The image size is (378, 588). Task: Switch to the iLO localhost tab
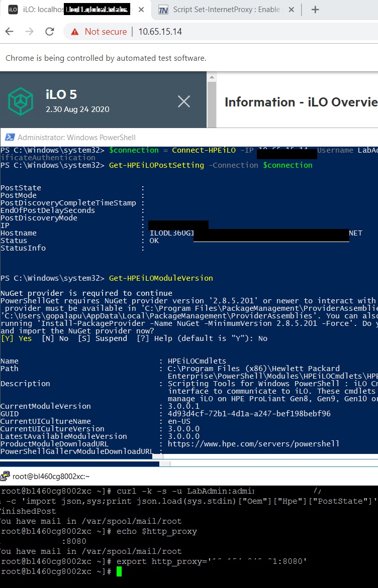[70, 10]
